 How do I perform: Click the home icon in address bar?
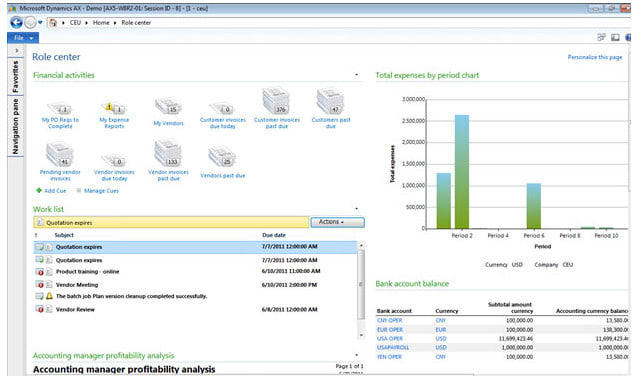[53, 22]
